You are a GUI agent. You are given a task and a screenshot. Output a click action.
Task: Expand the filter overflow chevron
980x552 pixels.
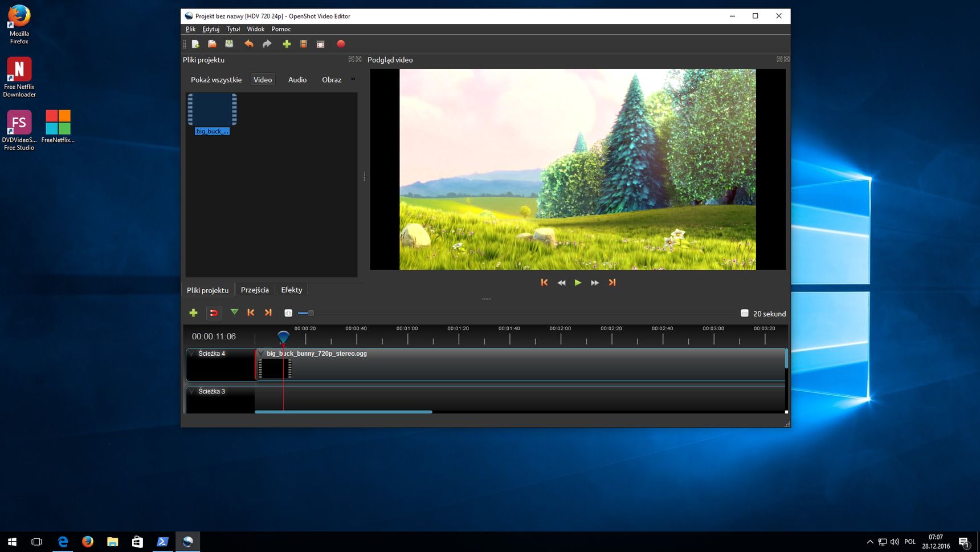click(353, 79)
